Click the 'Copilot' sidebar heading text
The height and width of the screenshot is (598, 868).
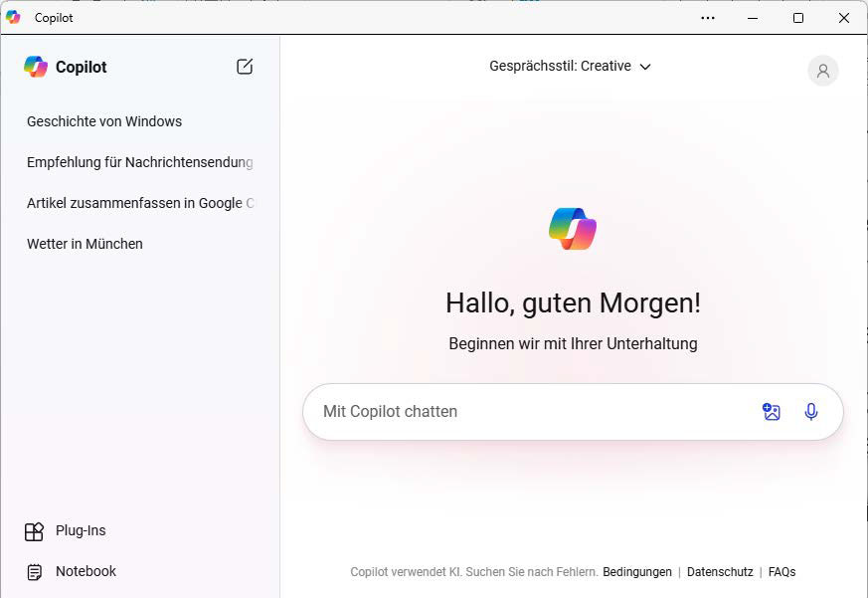coord(81,67)
